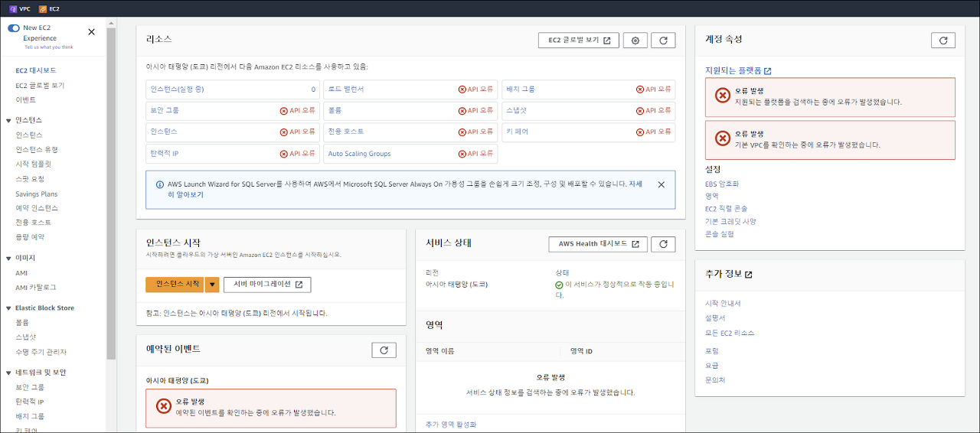Refresh the 서비스 상태 panel

(x=663, y=244)
